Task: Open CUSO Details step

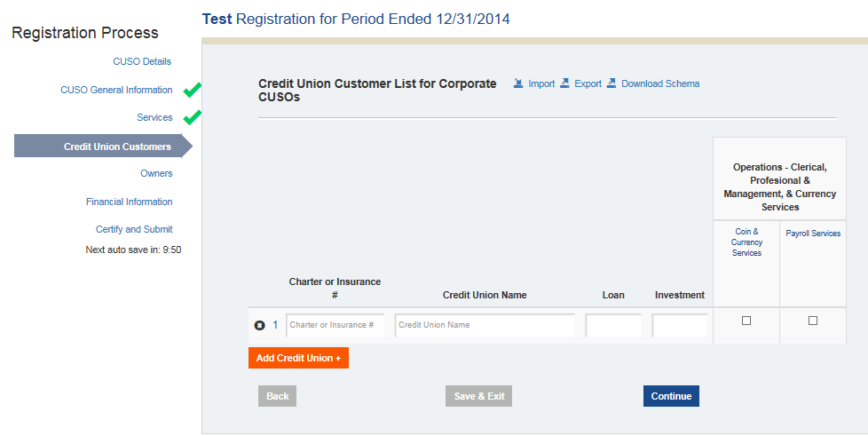Action: pyautogui.click(x=142, y=61)
